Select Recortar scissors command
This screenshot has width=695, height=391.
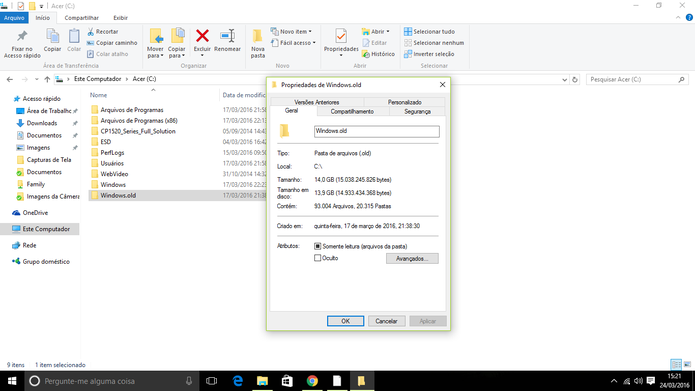(102, 32)
